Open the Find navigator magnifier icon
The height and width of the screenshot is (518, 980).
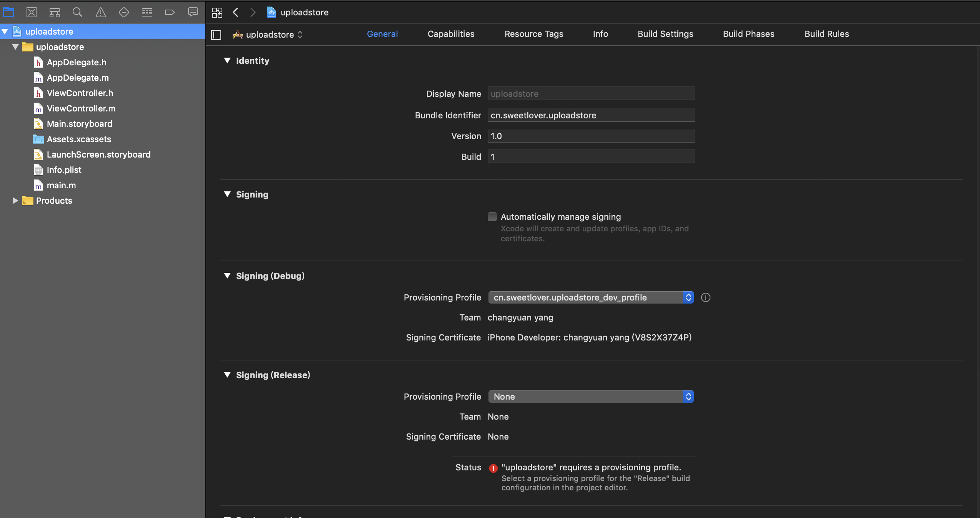77,12
